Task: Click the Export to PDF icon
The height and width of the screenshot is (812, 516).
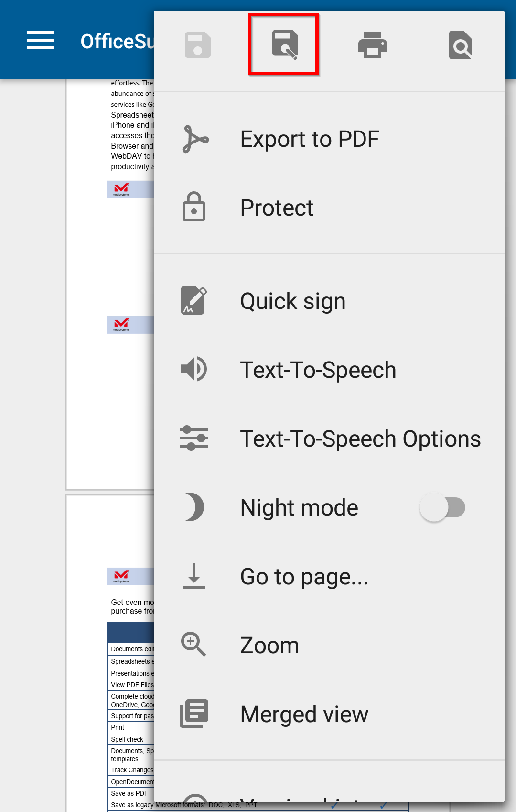Action: coord(194,139)
